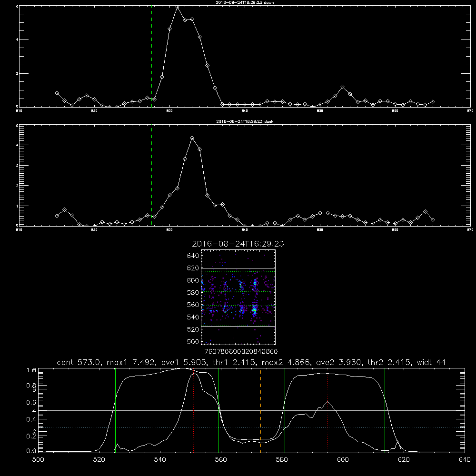This screenshot has height=476, width=476.
Task: Click the left green dashed line in the dawn plot
Action: point(151,57)
